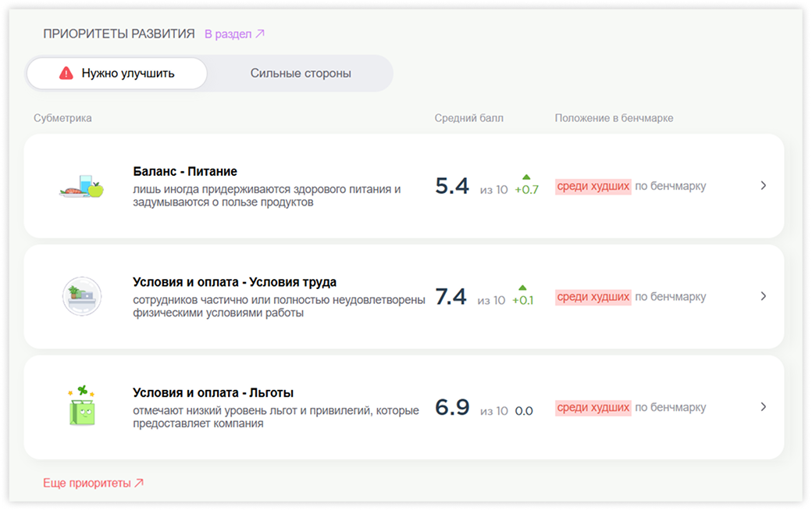Select the 'Нужно улучшить' tab
812x511 pixels.
[117, 73]
